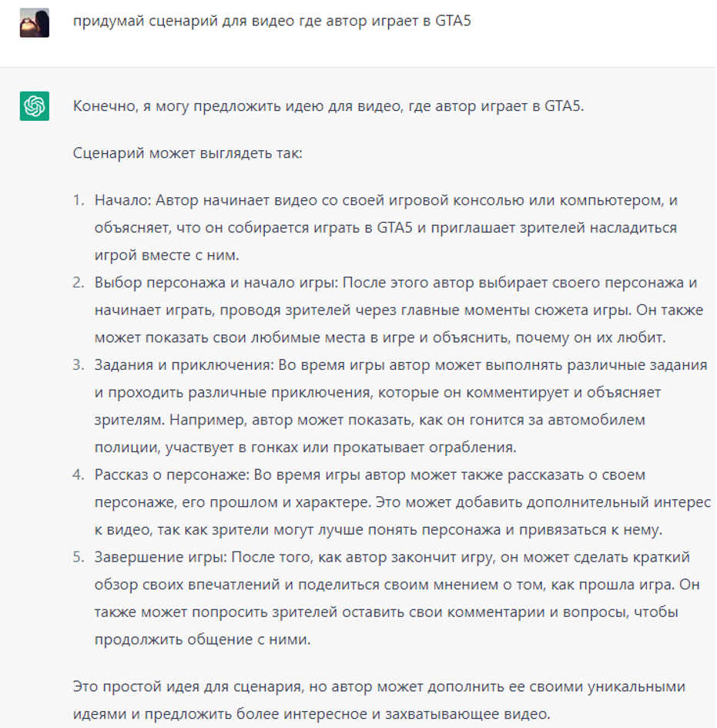The width and height of the screenshot is (717, 728).
Task: Click the user avatar thumbnail
Action: [x=35, y=22]
